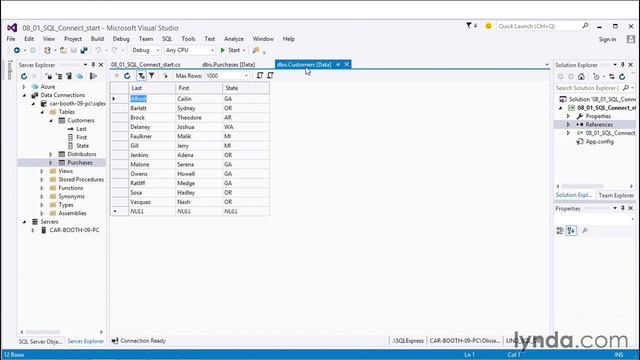Open the Toolbox side tab
640x360 pixels.
tap(10, 70)
